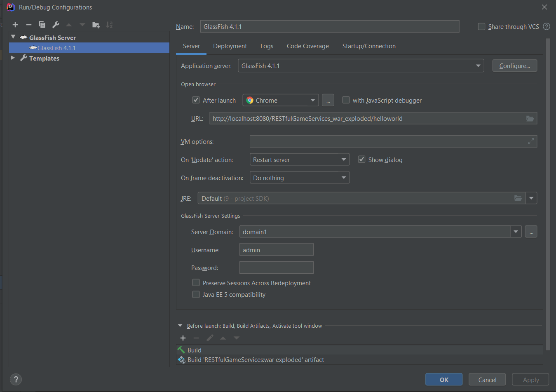Open the On 'Update' action dropdown
Screen dimensions: 556x392
[x=300, y=160]
